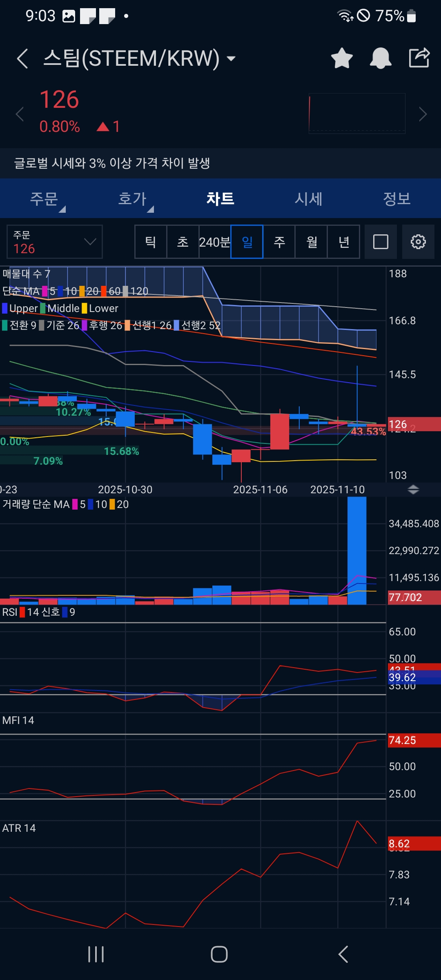
Task: Switch to the 호가 tab
Action: [x=132, y=199]
